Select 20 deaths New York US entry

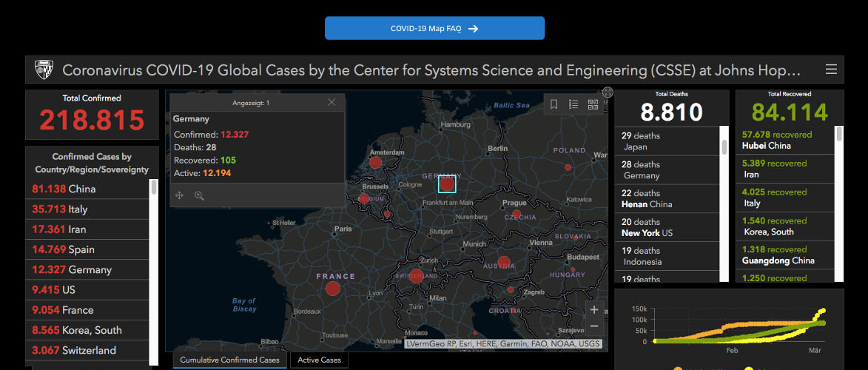(667, 228)
